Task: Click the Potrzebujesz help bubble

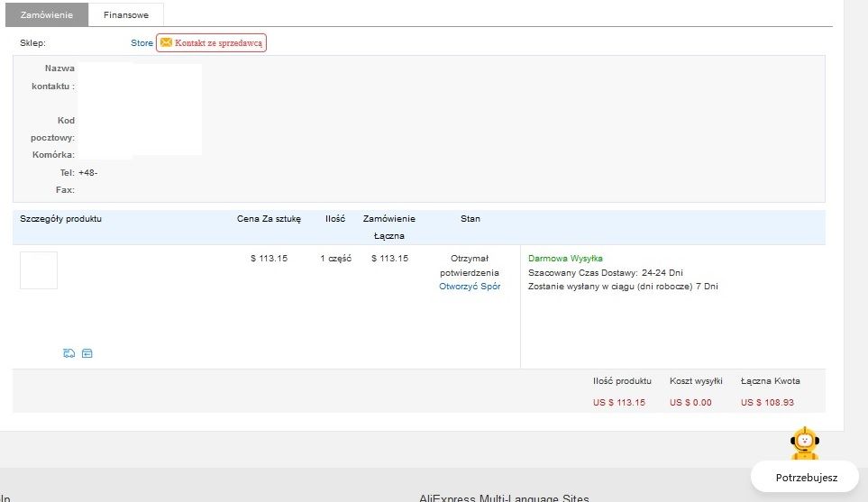Action: [806, 477]
